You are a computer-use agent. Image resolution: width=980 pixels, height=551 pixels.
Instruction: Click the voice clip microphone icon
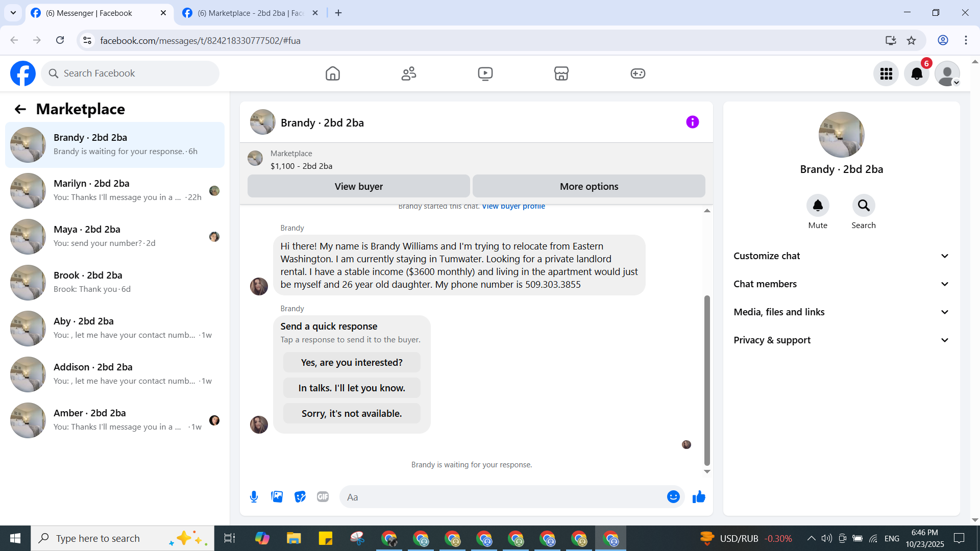tap(254, 497)
